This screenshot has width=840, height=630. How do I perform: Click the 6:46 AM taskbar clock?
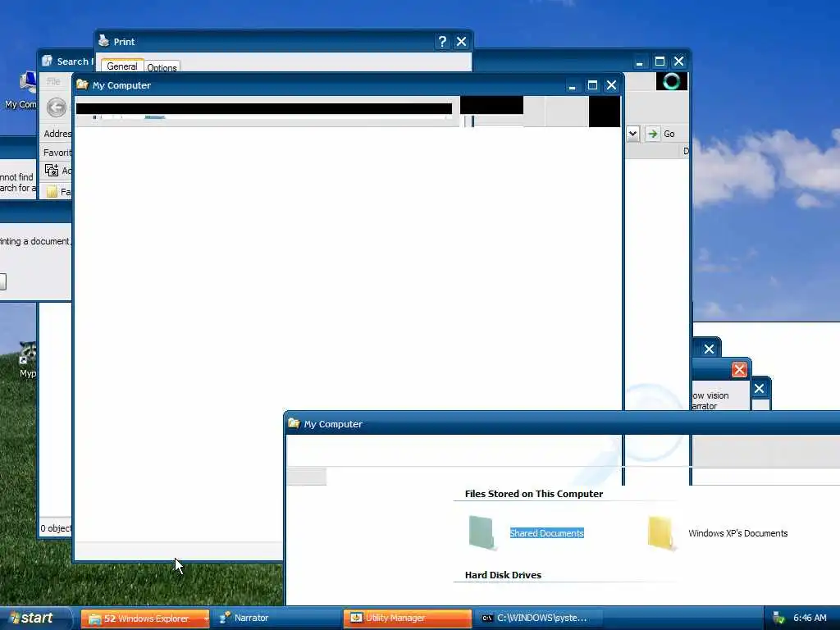[810, 619]
